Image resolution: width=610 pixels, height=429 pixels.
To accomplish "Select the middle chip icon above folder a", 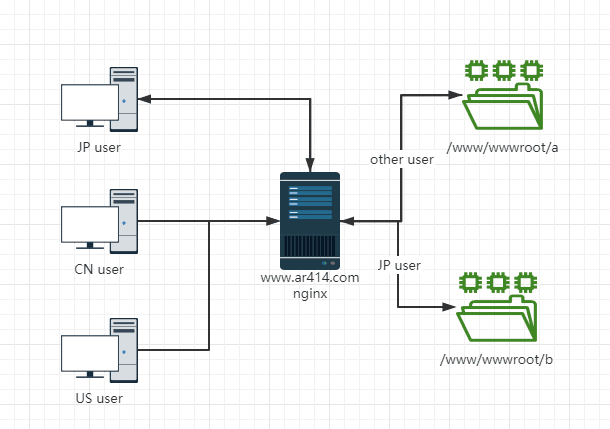I will click(503, 70).
